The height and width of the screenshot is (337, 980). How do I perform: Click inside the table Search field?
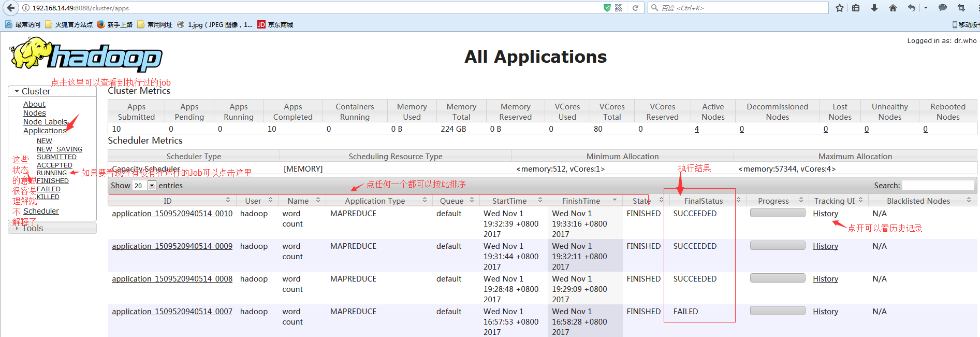click(x=938, y=186)
